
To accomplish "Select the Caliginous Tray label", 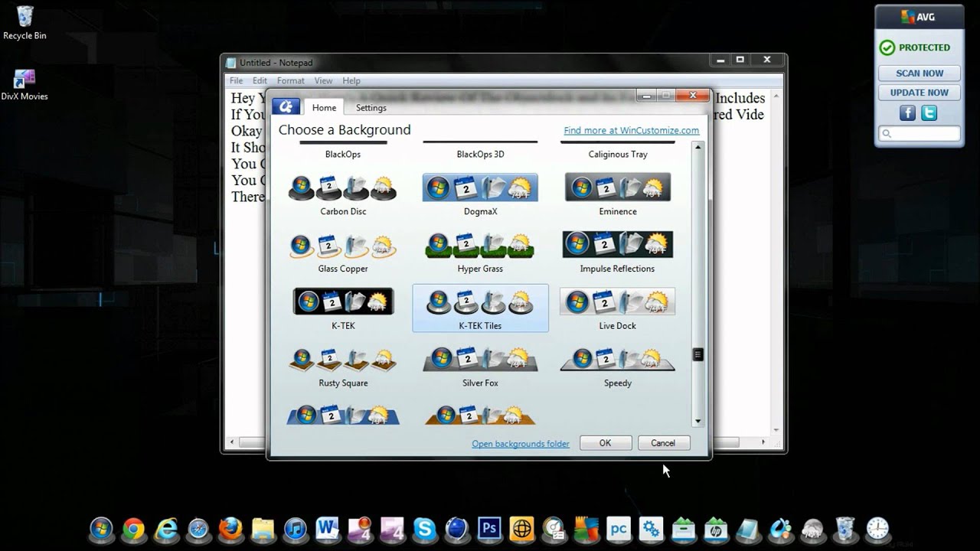I will click(618, 154).
